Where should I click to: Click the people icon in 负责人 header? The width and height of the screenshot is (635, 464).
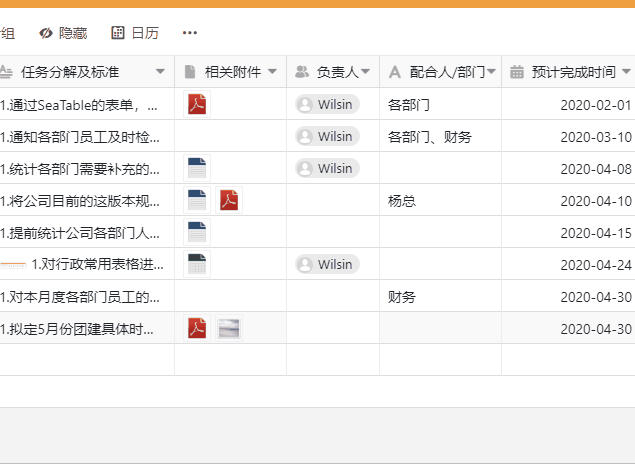302,72
